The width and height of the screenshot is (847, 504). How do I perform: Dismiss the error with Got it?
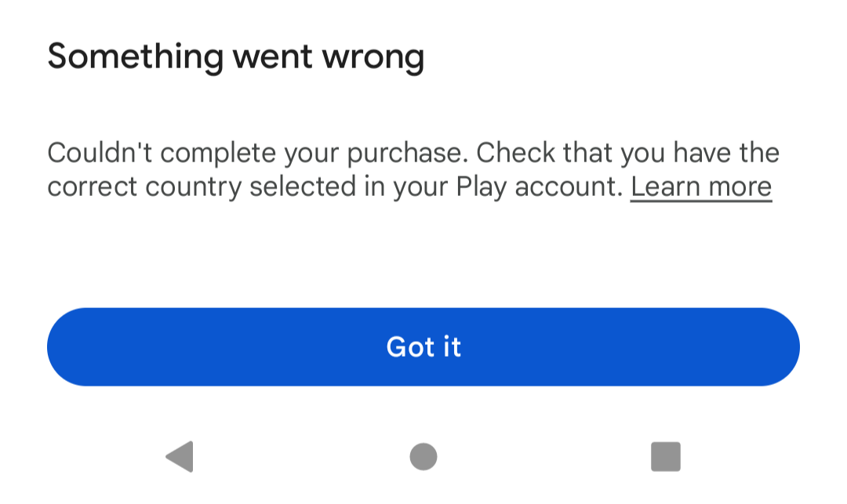[x=423, y=347]
